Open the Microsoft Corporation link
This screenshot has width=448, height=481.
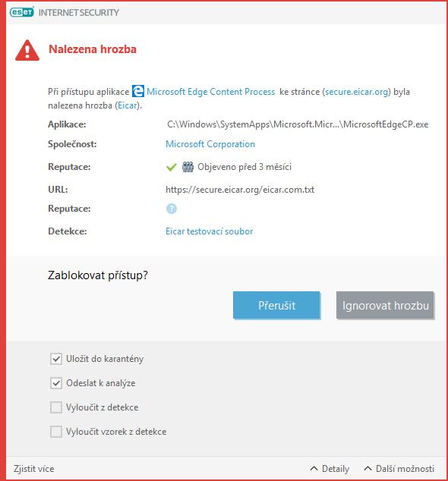pos(210,144)
